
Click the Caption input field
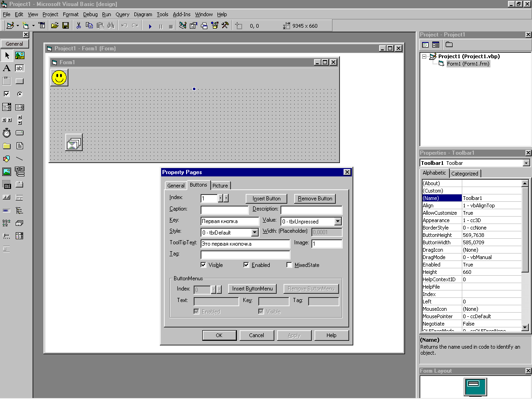tap(224, 210)
